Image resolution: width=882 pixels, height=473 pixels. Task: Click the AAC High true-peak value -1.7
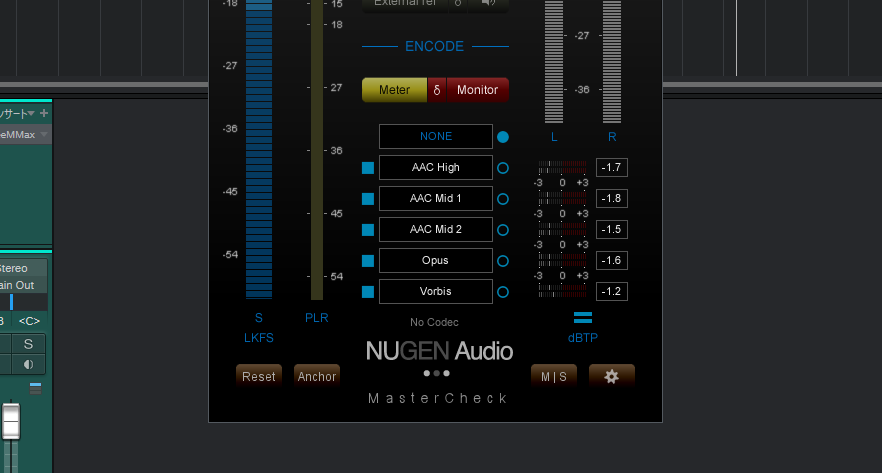[611, 168]
